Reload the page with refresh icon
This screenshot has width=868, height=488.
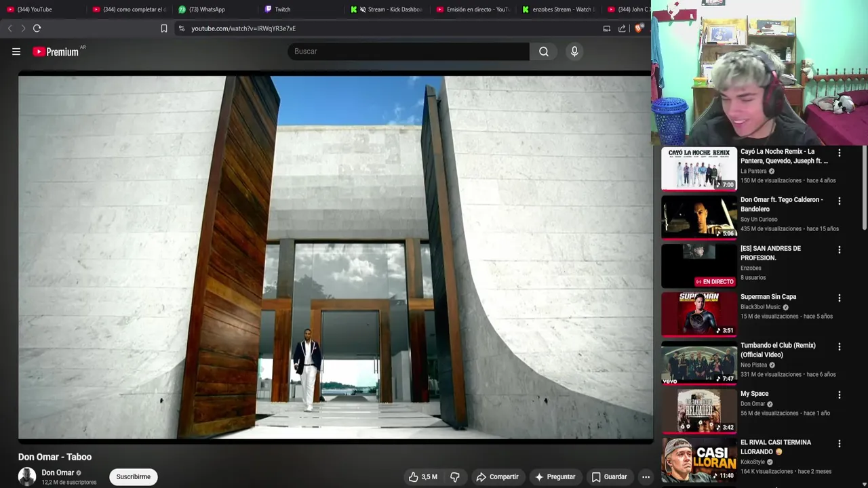[37, 28]
